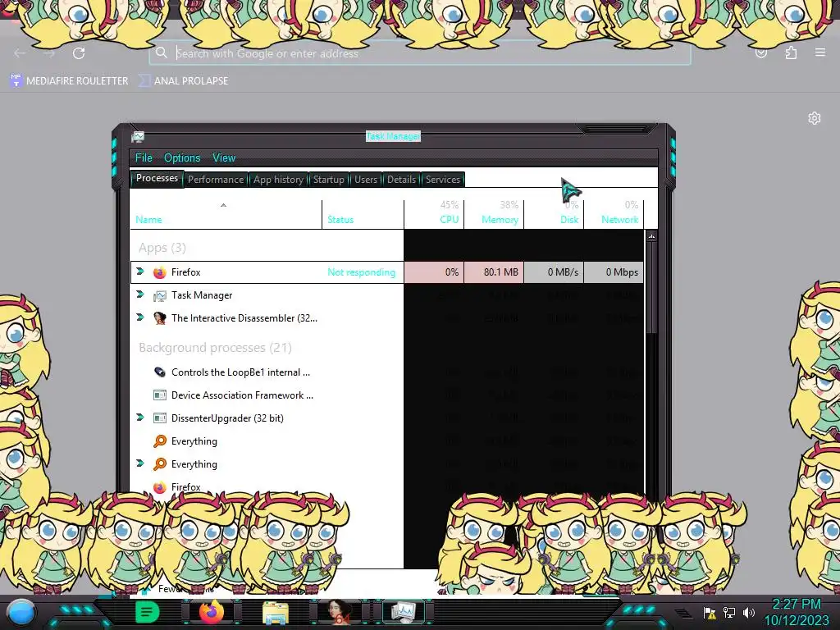
Task: Click Firefox's '0%' CPU cell
Action: tap(434, 272)
